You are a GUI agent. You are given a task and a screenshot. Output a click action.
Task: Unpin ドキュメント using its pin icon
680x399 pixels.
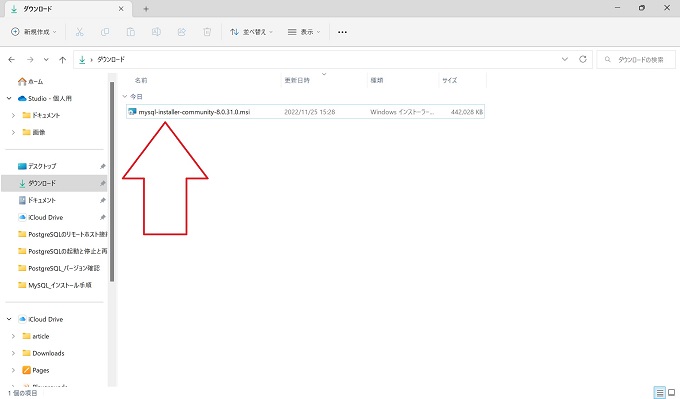point(103,200)
